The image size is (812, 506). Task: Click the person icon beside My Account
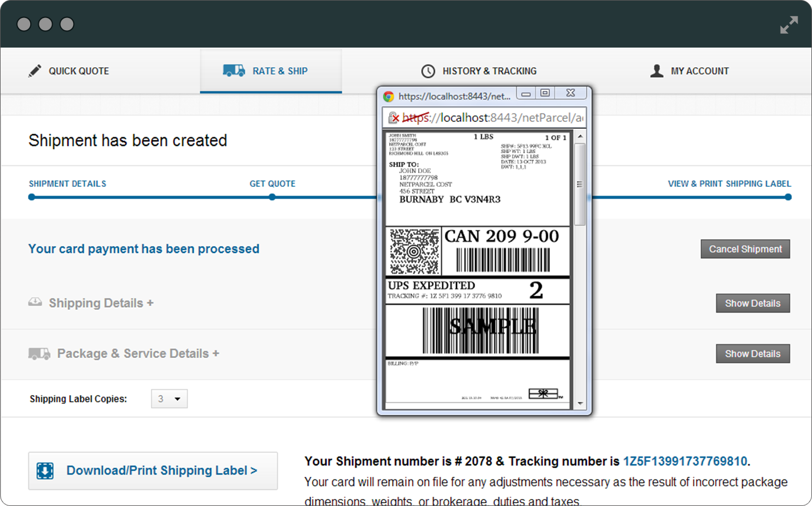(657, 71)
